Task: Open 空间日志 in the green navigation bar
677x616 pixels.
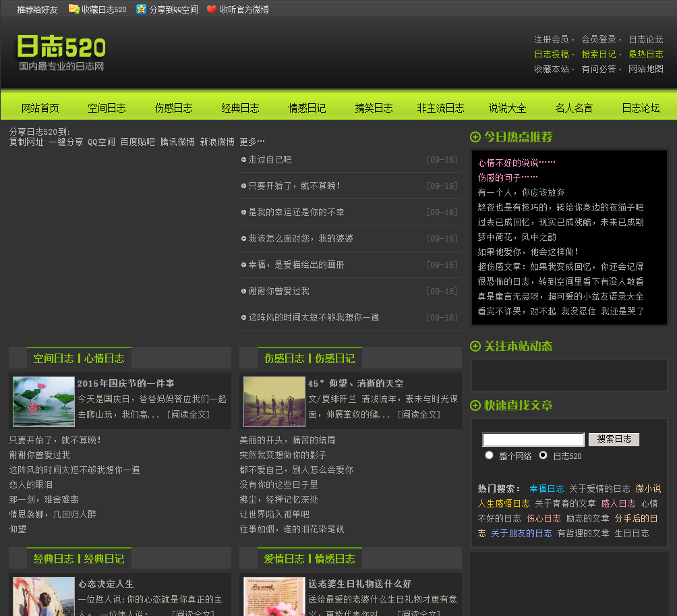Action: (x=107, y=108)
